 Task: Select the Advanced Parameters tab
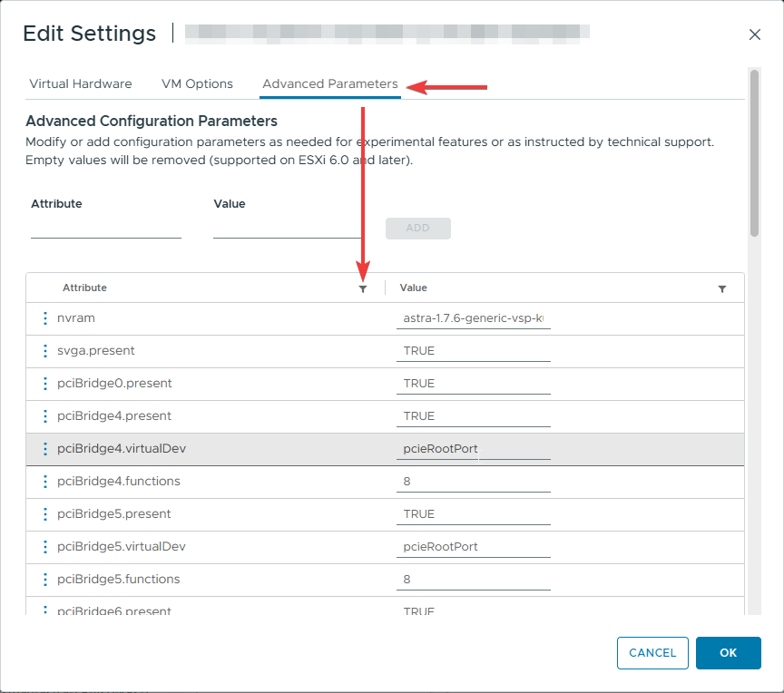(330, 83)
